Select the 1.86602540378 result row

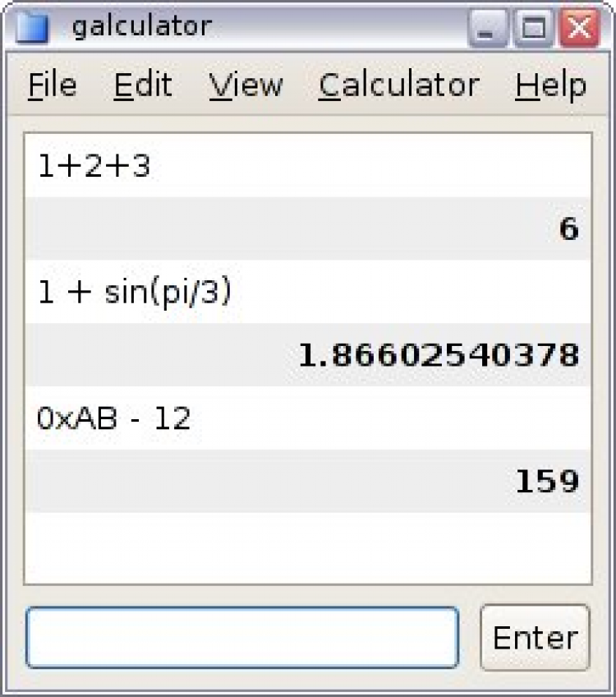point(438,356)
